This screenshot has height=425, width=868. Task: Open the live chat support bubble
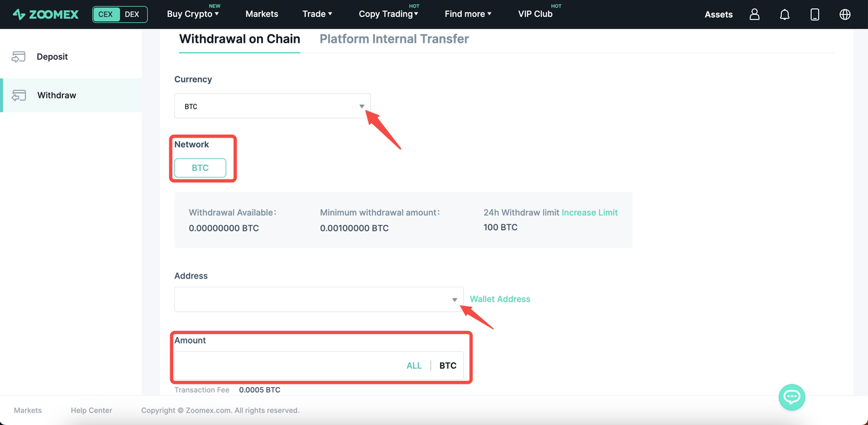point(791,397)
